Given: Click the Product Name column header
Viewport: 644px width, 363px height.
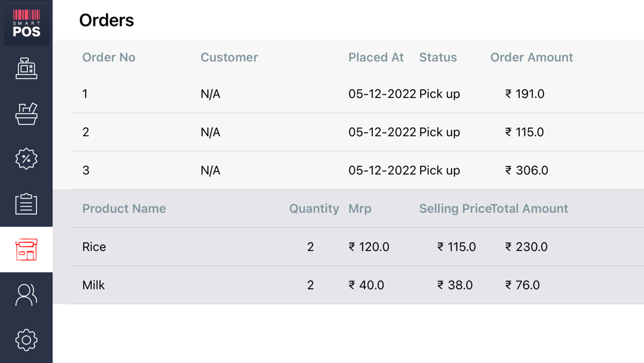Looking at the screenshot, I should tap(124, 209).
